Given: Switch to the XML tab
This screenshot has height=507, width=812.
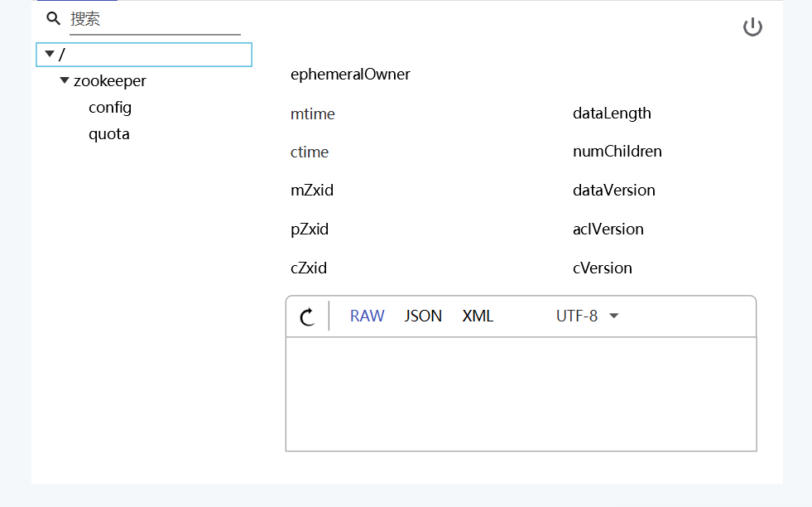Looking at the screenshot, I should [478, 316].
